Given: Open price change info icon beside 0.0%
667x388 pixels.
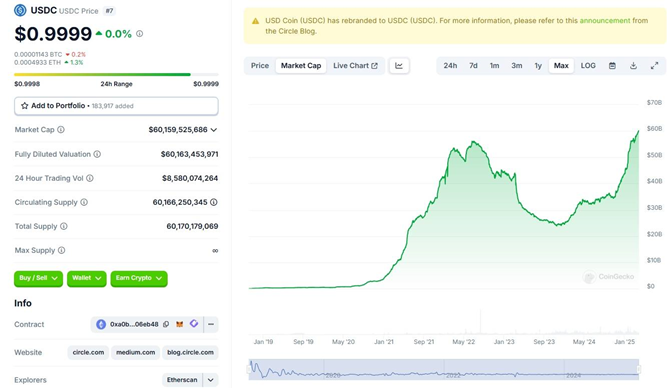Looking at the screenshot, I should [140, 34].
